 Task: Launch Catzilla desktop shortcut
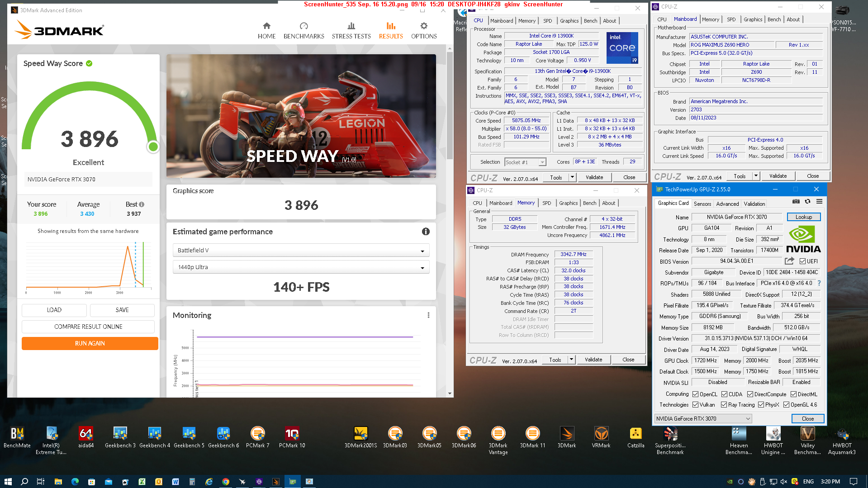pos(636,438)
